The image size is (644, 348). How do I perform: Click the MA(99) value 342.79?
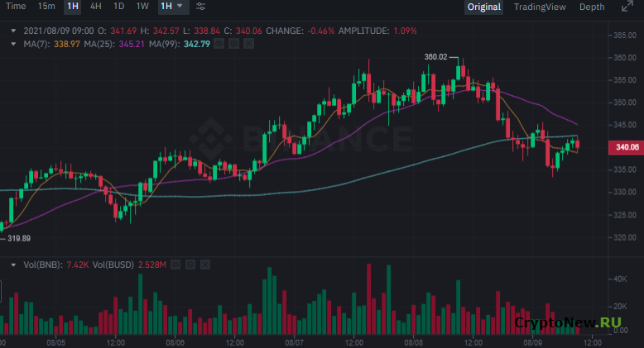(x=197, y=44)
